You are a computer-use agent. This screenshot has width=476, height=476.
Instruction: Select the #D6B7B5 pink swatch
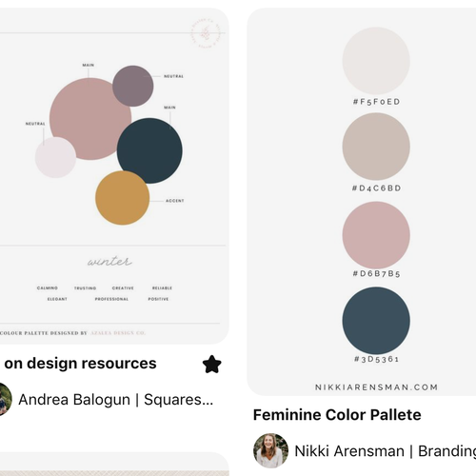(376, 235)
